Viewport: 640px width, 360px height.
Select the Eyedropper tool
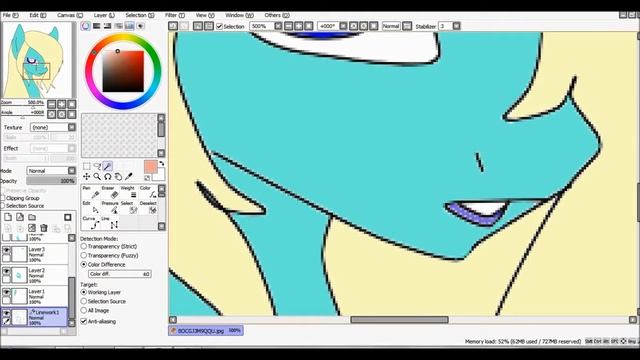coord(129,176)
